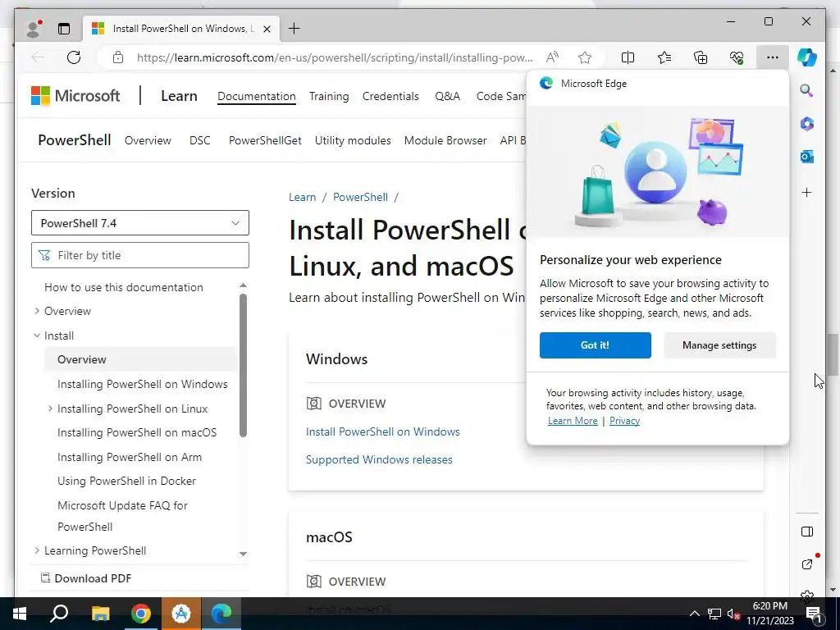This screenshot has width=840, height=630.
Task: Open Install PowerShell on Windows link
Action: pyautogui.click(x=382, y=431)
